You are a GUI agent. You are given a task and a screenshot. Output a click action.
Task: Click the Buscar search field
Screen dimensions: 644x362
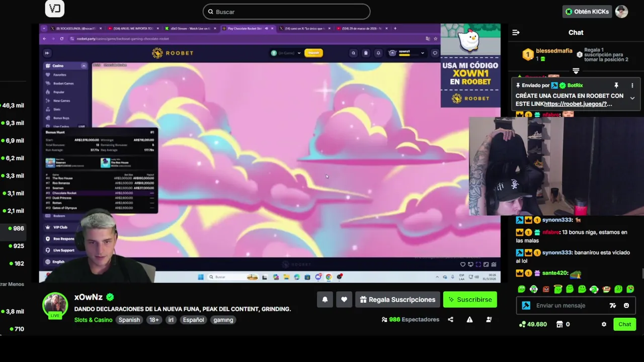(286, 12)
